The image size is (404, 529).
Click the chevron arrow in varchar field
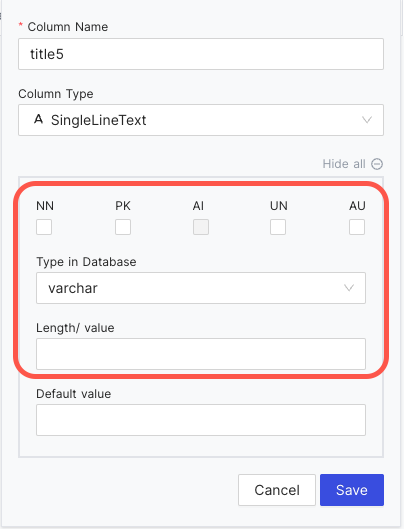click(x=349, y=288)
